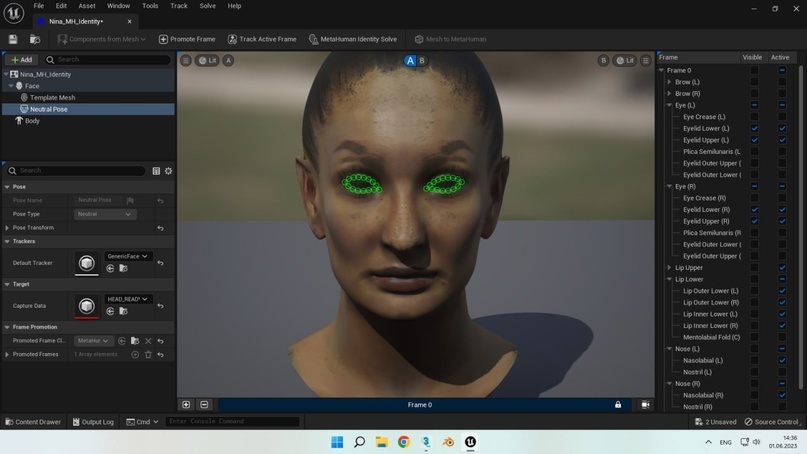Open the Source Control status

pos(771,422)
